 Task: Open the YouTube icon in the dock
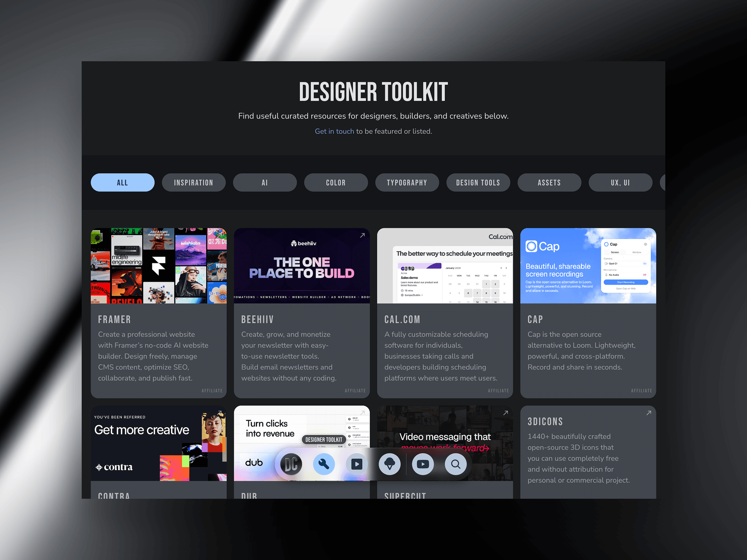point(423,464)
